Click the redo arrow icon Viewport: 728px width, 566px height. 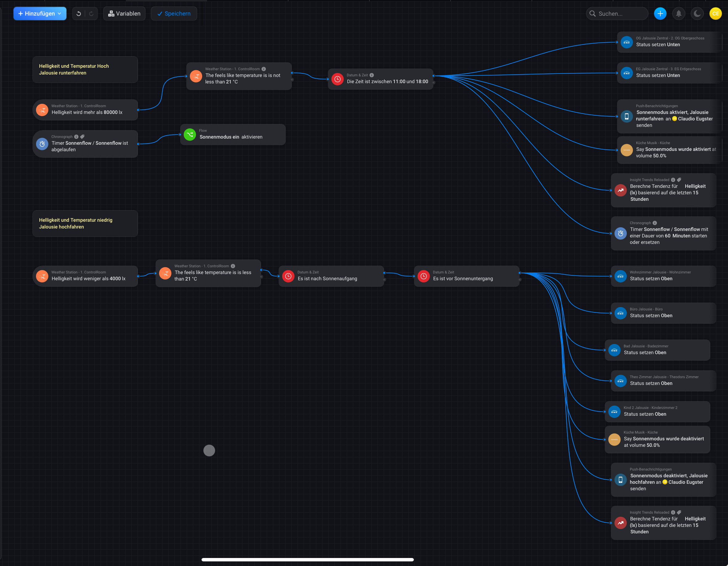(91, 14)
